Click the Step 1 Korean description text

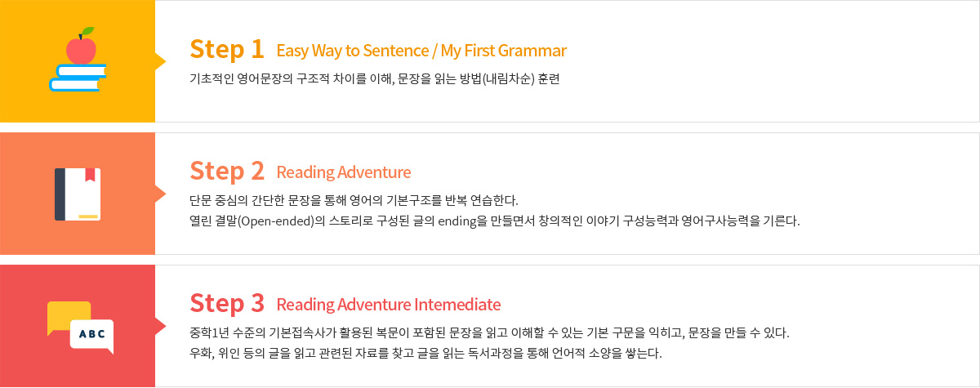(374, 79)
